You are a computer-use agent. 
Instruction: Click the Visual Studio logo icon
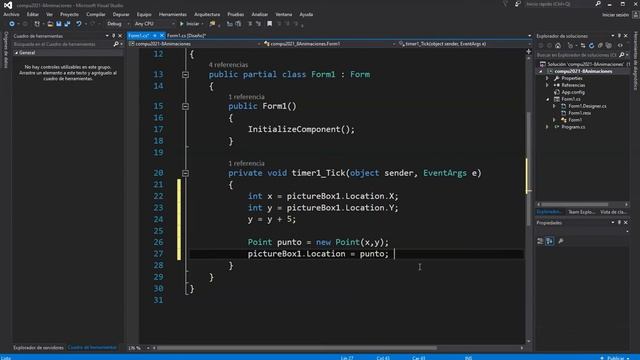click(8, 5)
